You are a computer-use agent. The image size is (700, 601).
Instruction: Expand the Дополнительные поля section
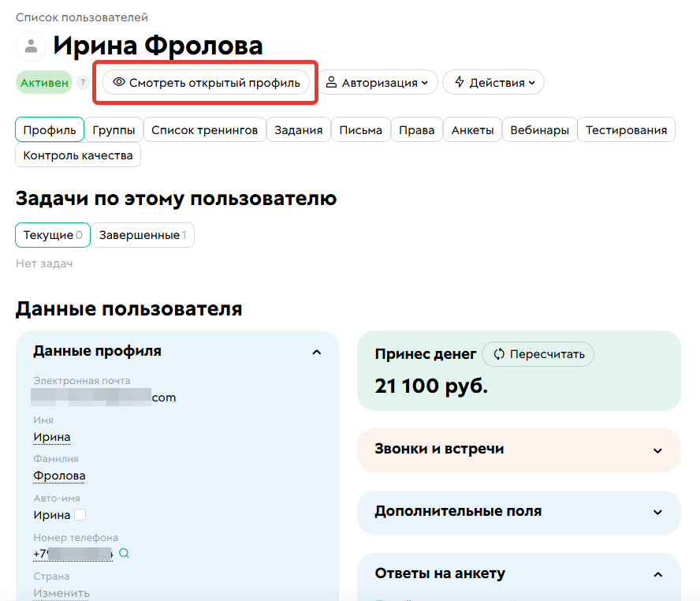pyautogui.click(x=659, y=513)
